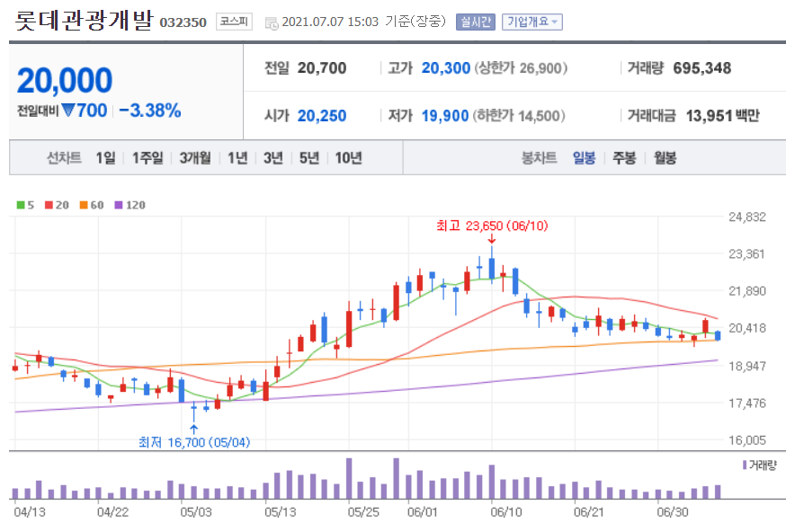
Task: Click the 상한가 26,900 upper limit text
Action: click(x=521, y=68)
